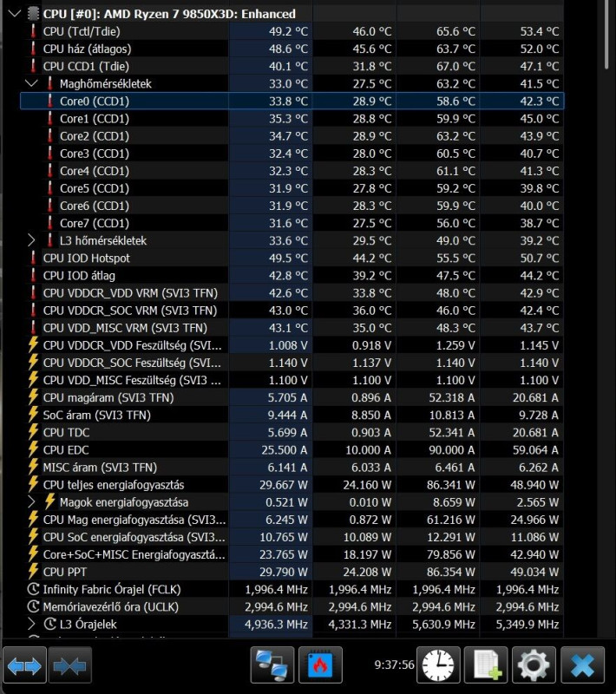This screenshot has height=694, width=616.
Task: Click thermometer icon beside CPU IOD Hotspot
Action: point(33,258)
